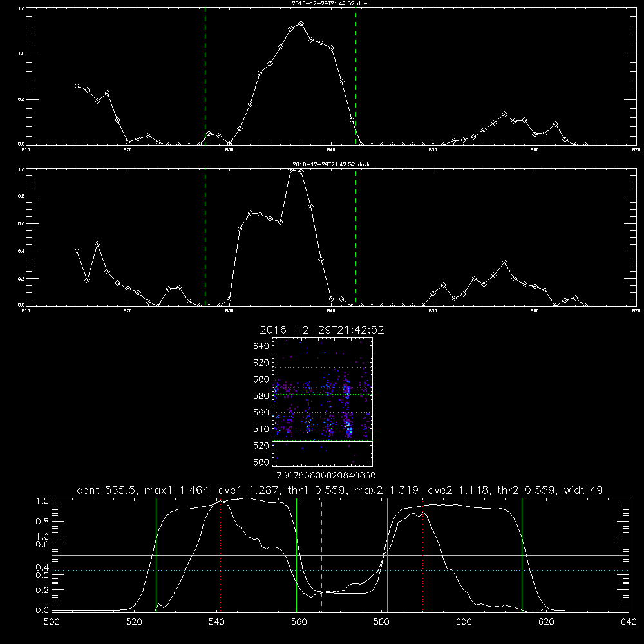Image resolution: width=644 pixels, height=644 pixels.
Task: Click the 520 label on bottom plot x-axis
Action: point(134,622)
